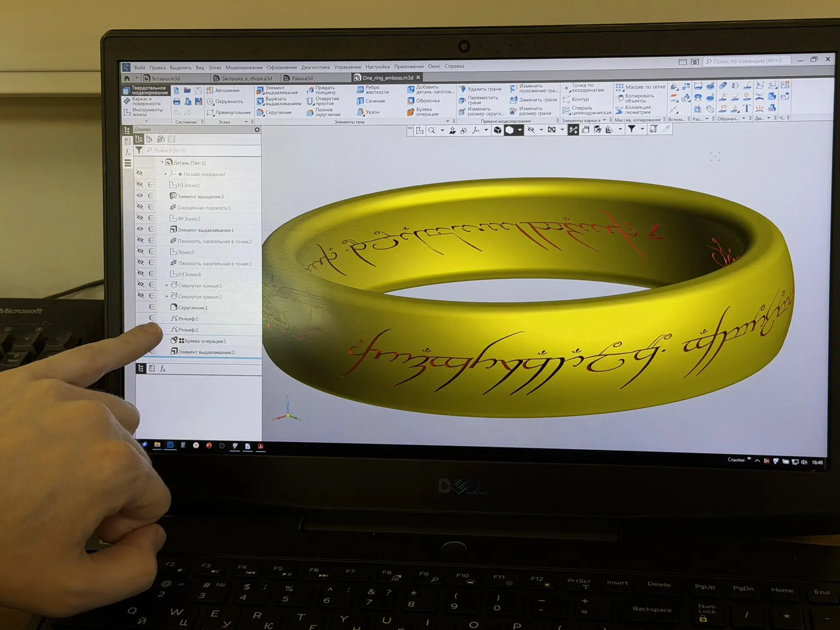Toggle Начало координат visibility eye
This screenshot has width=840, height=630.
click(x=139, y=173)
